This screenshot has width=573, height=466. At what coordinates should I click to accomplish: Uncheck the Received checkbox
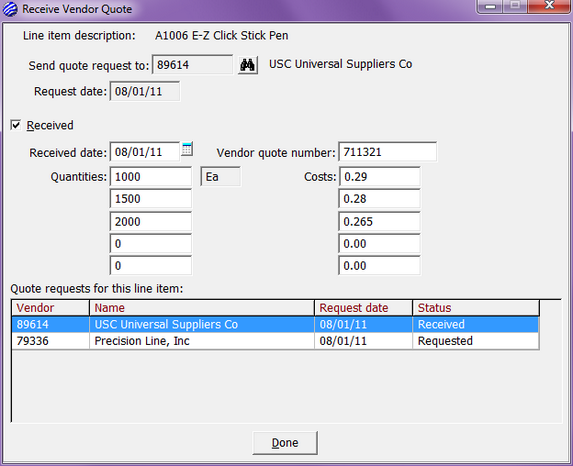click(16, 125)
